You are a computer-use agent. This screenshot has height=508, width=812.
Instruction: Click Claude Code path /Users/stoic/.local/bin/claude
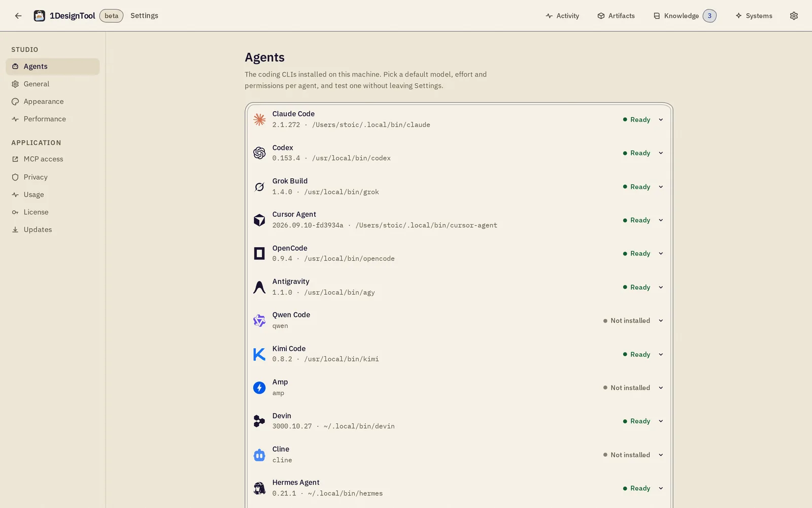pos(371,125)
